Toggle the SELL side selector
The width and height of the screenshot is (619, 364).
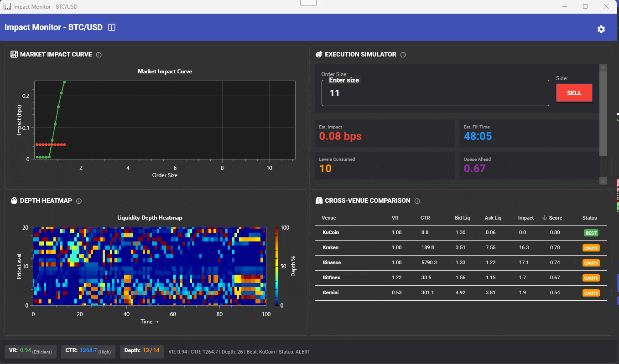pos(574,92)
